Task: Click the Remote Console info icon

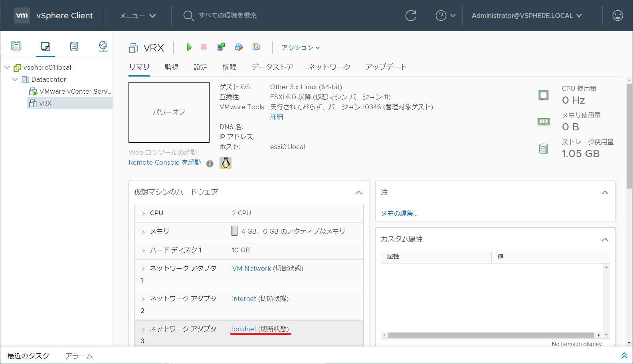Action: (x=210, y=163)
